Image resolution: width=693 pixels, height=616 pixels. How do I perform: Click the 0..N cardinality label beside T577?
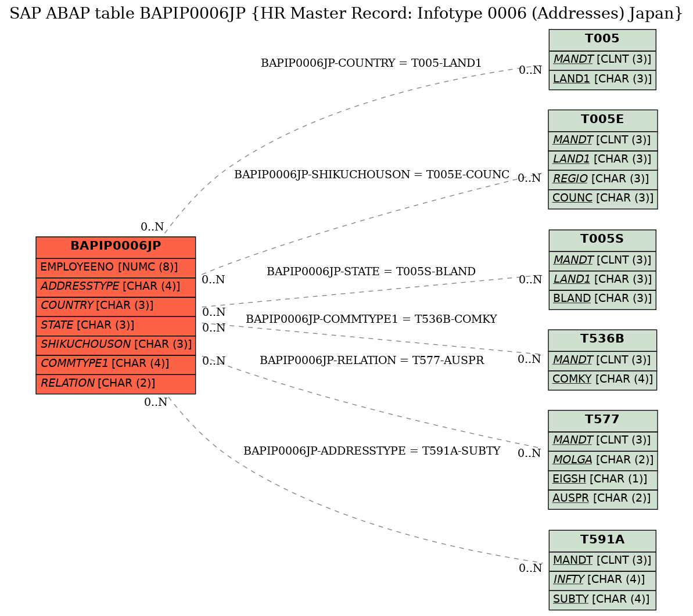[529, 453]
